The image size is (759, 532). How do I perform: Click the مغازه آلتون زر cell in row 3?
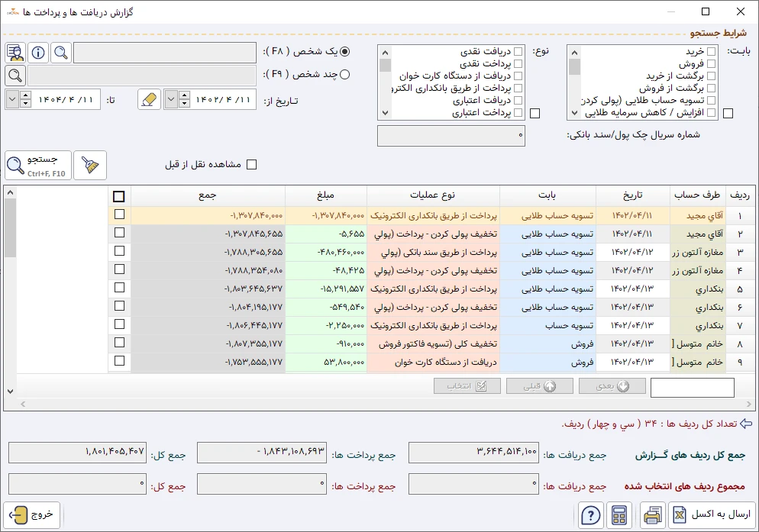[697, 252]
